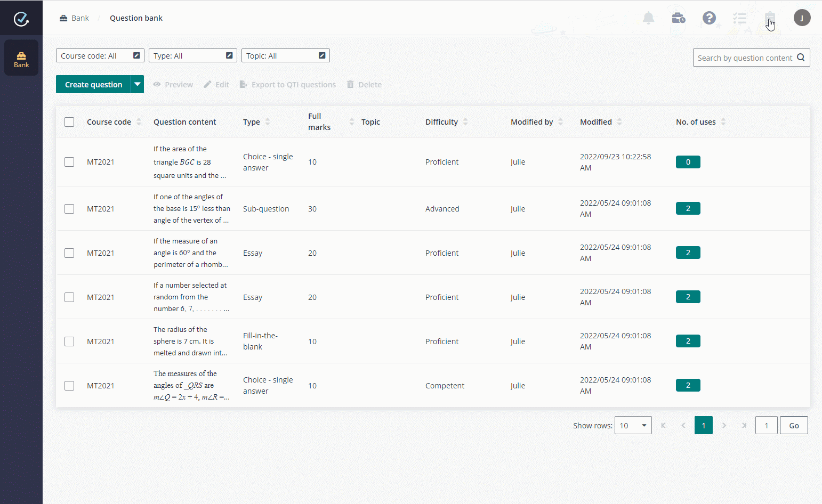The height and width of the screenshot is (504, 822).
Task: Open the briefcase icon in top bar
Action: click(679, 18)
